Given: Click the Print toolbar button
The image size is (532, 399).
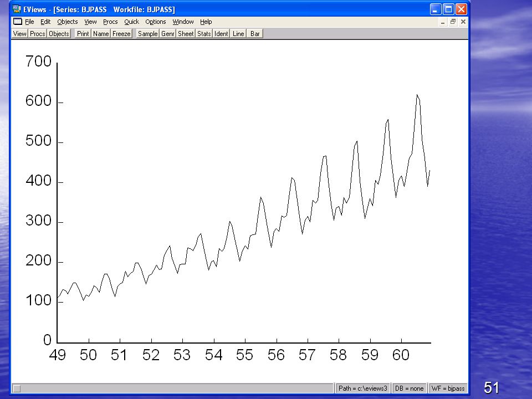Looking at the screenshot, I should (83, 34).
